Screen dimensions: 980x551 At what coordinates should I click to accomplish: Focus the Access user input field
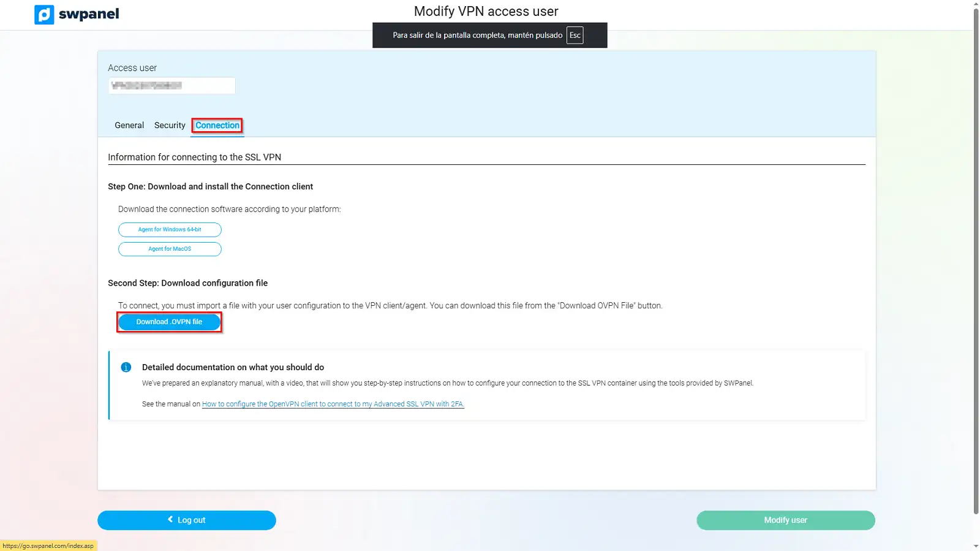171,86
